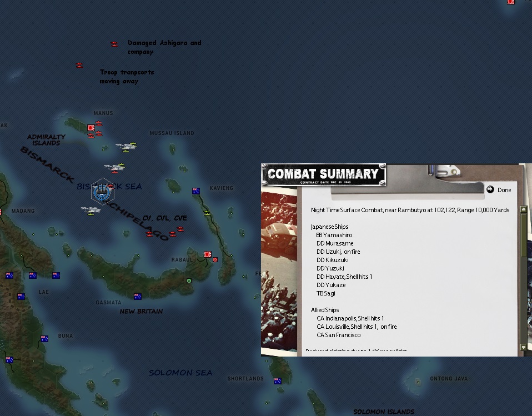532x416 pixels.
Task: Select the Australian flag at Kavieng
Action: (196, 191)
